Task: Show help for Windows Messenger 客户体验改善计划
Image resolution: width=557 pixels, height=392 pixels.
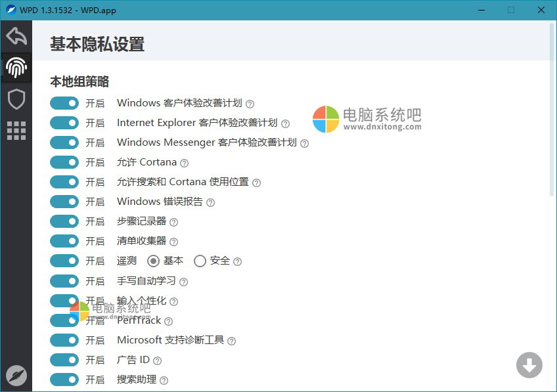Action: (x=304, y=143)
